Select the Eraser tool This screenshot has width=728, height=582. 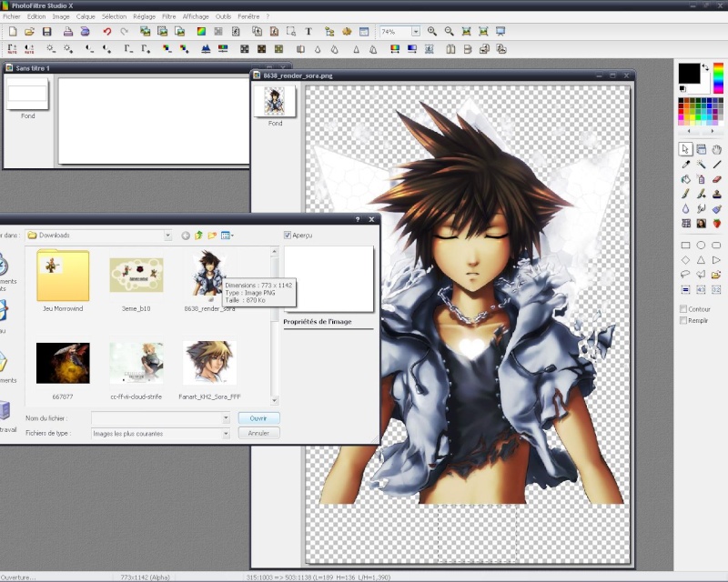tap(717, 179)
